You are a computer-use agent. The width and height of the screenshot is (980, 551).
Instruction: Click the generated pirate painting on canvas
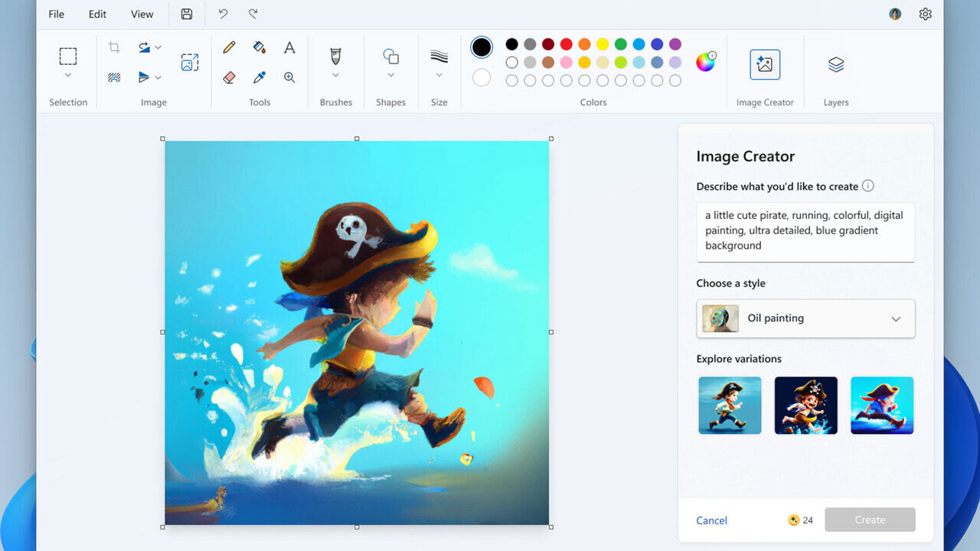357,333
